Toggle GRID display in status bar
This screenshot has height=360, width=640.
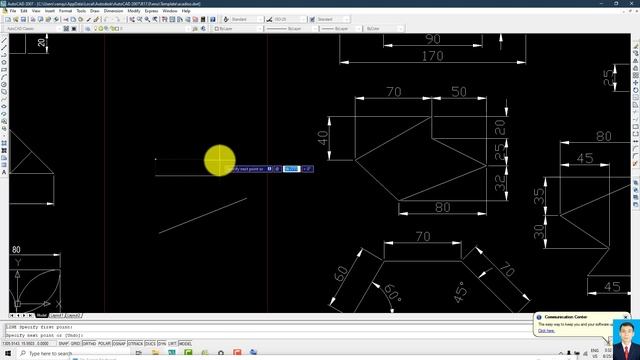pyautogui.click(x=76, y=344)
